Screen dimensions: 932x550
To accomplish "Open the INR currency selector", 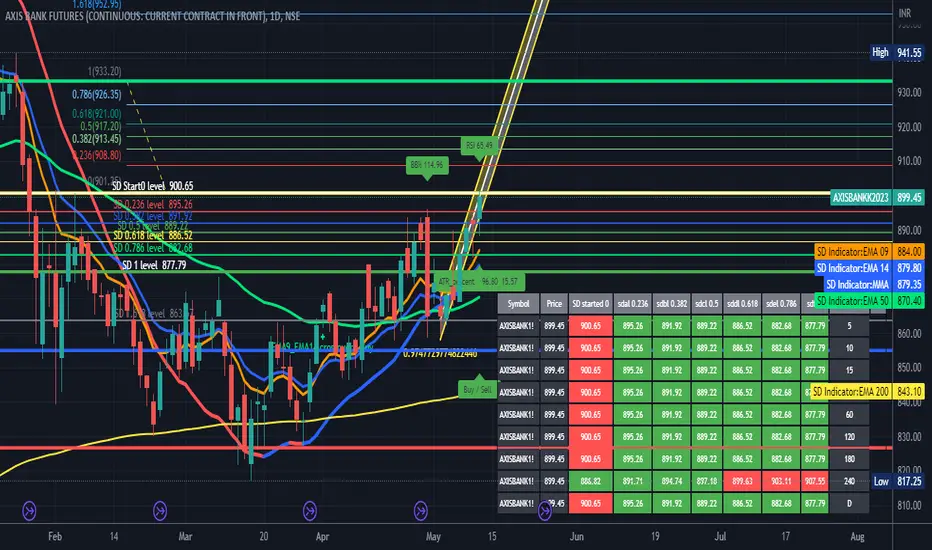I will pyautogui.click(x=905, y=13).
